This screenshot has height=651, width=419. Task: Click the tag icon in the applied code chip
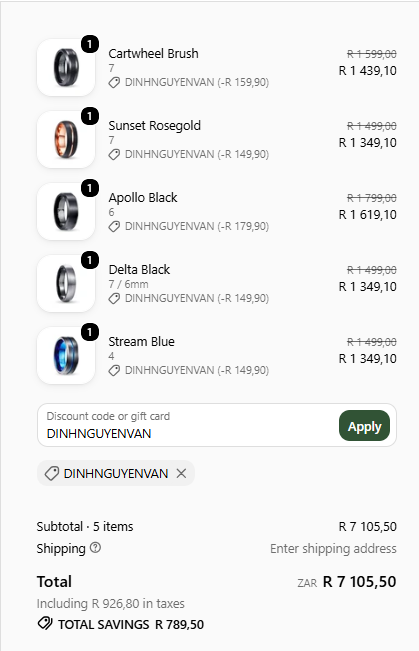click(x=51, y=473)
